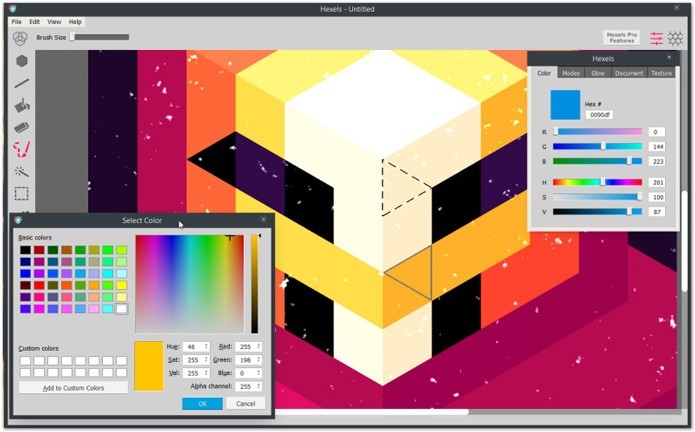Screen dimensions: 695x432
Task: Select the pink highlighted tool in toolbox
Action: click(x=22, y=149)
